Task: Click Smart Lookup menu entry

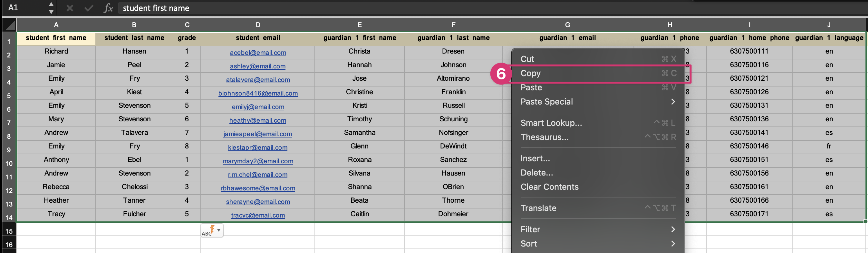Action: point(551,123)
